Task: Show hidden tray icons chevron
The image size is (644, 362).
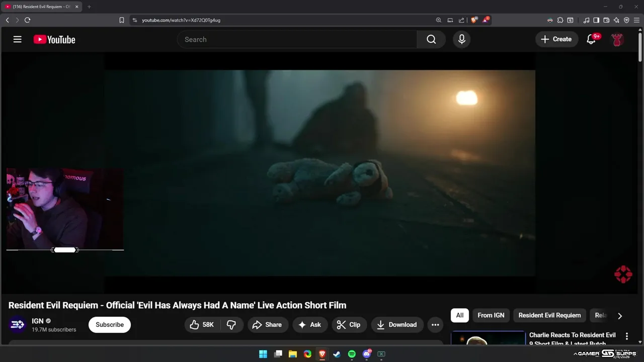Action: click(575, 354)
